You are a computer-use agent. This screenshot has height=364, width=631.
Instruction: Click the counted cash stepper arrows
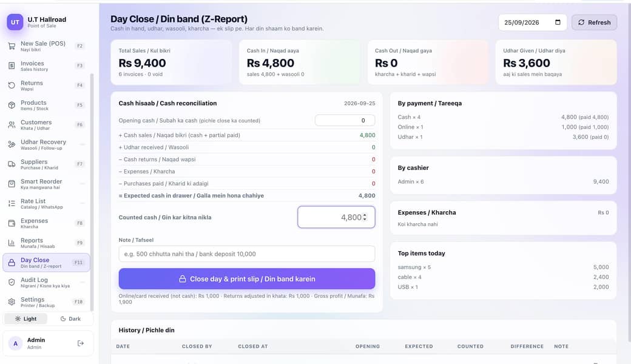(x=365, y=217)
